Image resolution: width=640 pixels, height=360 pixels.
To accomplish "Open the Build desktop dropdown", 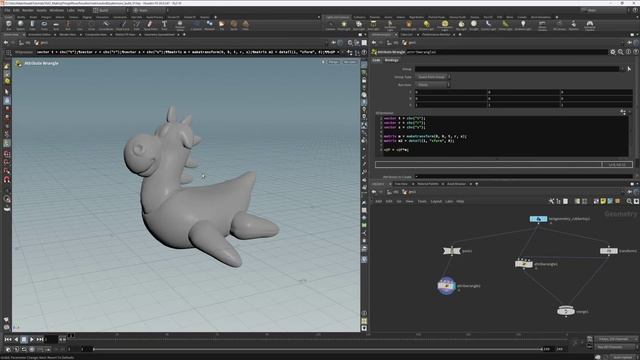I will (109, 10).
